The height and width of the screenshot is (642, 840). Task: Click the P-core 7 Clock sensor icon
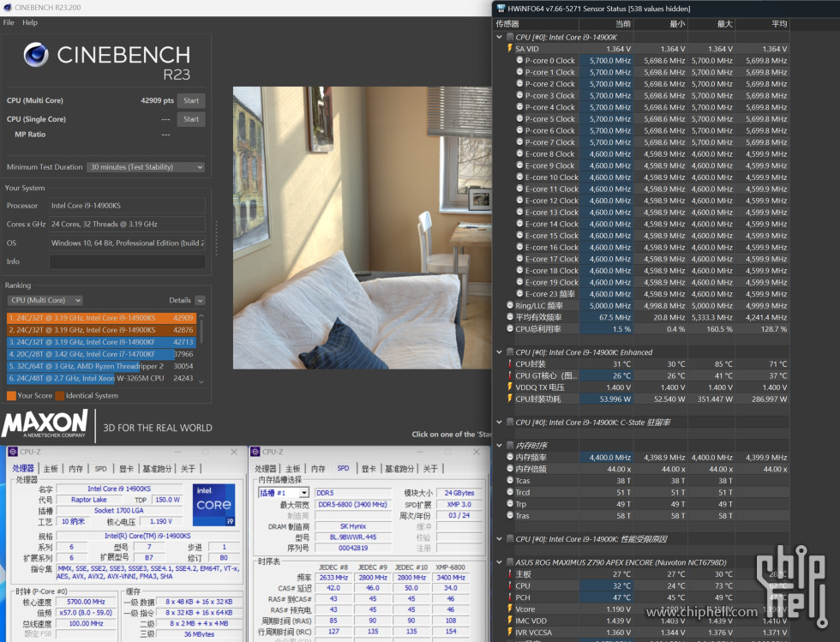tap(519, 142)
